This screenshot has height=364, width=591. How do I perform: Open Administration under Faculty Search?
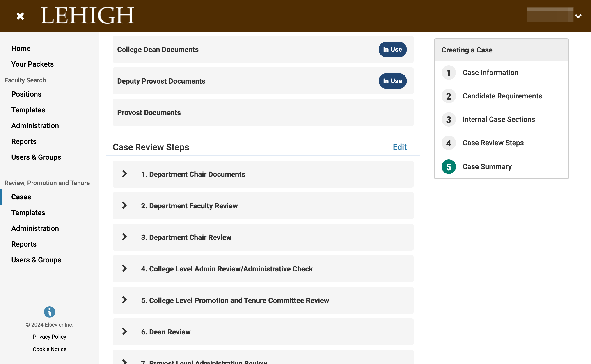pos(35,126)
